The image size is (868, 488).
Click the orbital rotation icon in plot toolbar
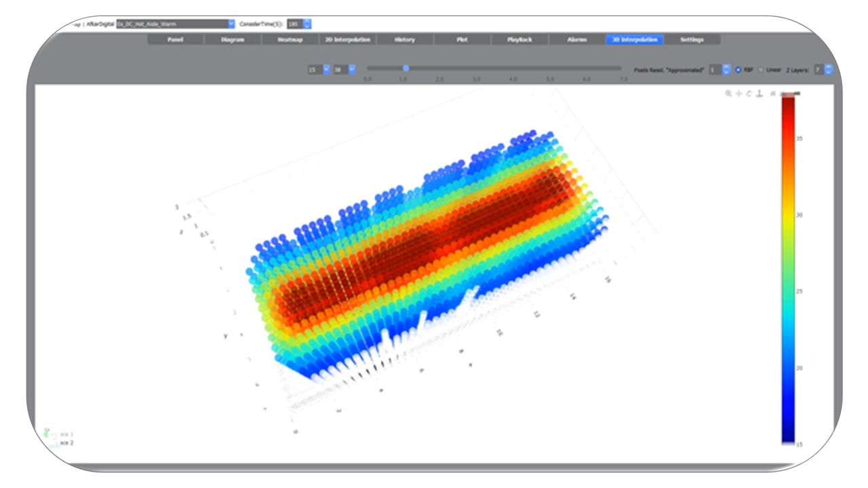click(x=749, y=94)
